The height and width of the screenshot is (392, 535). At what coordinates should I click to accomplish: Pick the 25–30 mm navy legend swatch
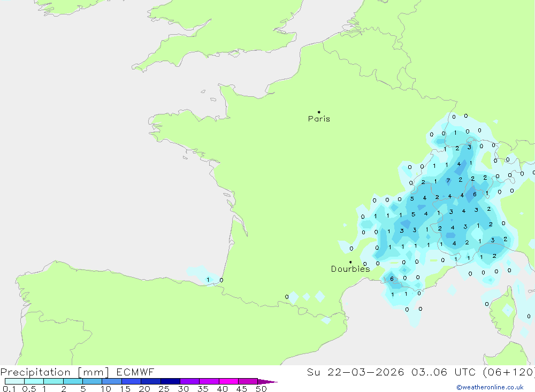point(170,381)
